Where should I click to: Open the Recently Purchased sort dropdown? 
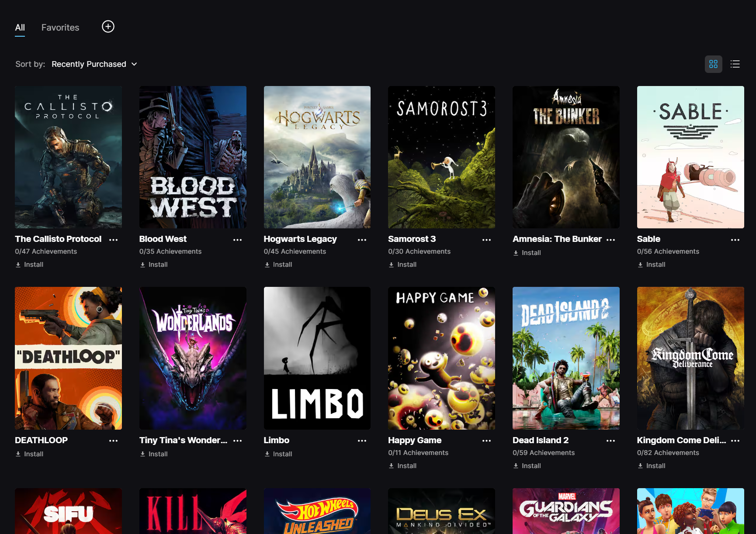point(94,64)
